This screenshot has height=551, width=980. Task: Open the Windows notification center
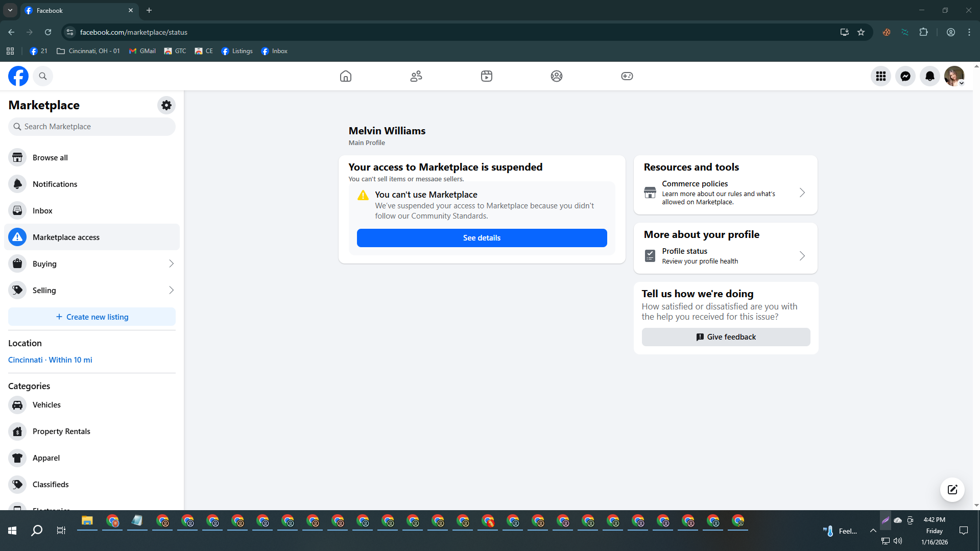coord(964,531)
